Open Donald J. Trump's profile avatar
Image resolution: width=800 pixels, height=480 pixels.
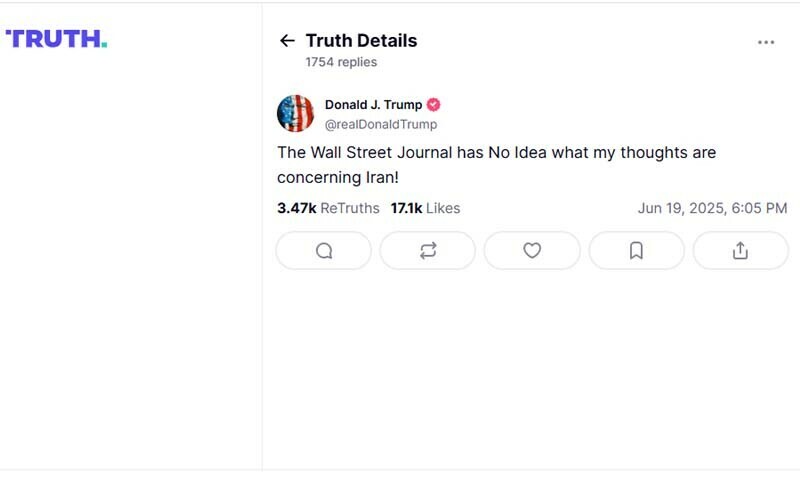295,114
